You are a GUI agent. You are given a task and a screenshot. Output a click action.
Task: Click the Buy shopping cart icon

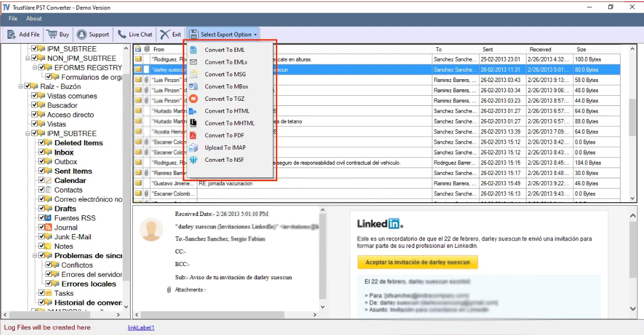[x=52, y=34]
